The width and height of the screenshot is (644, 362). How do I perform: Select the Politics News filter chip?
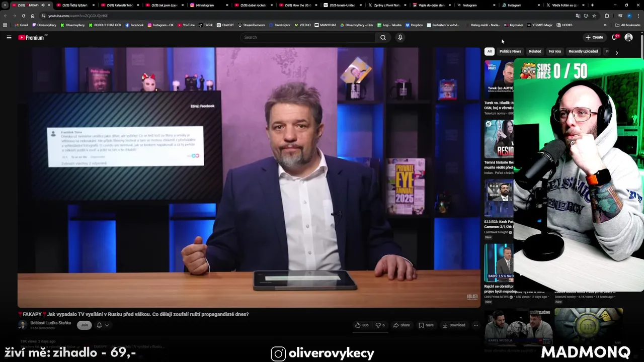click(510, 51)
